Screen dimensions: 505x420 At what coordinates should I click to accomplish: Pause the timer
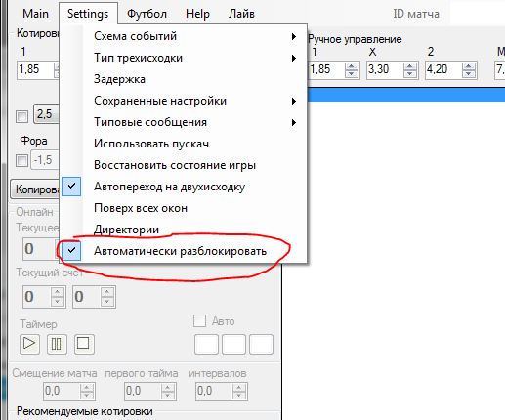click(x=57, y=344)
